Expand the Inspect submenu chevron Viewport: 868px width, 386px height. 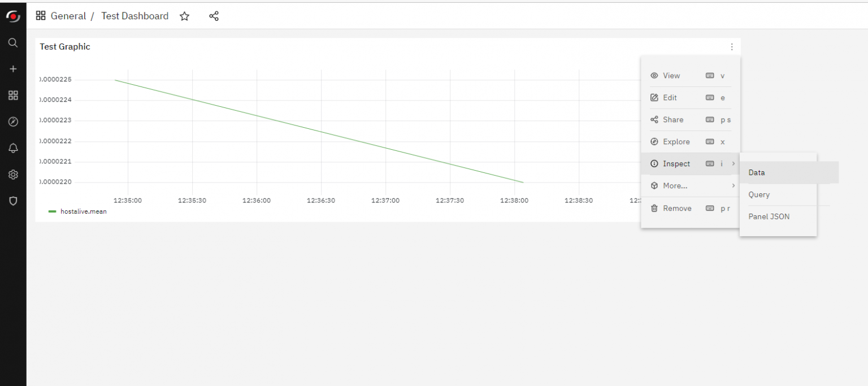[734, 163]
